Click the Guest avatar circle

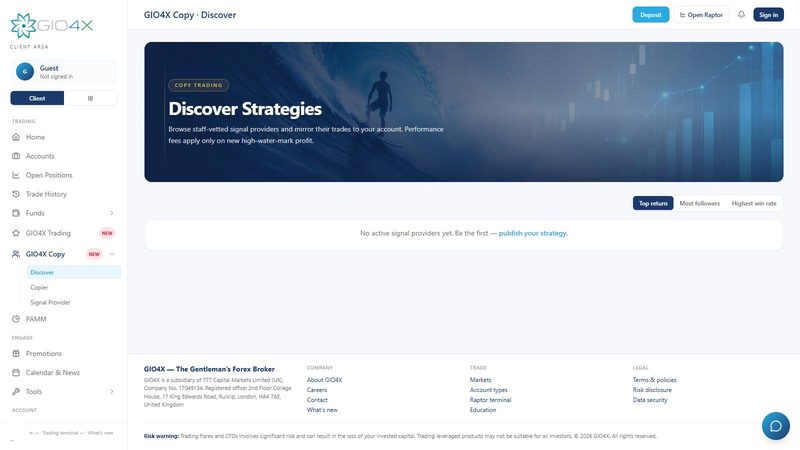click(x=24, y=71)
